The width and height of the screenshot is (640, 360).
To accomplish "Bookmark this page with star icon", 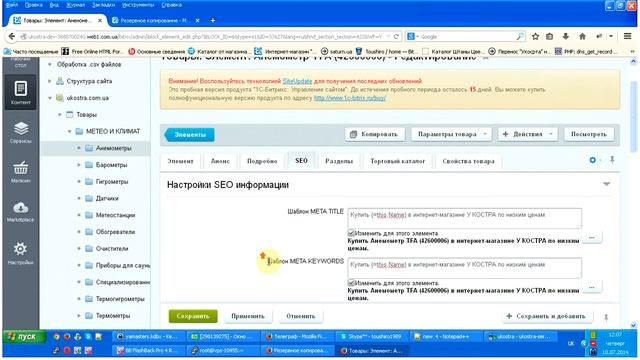I will (x=535, y=37).
